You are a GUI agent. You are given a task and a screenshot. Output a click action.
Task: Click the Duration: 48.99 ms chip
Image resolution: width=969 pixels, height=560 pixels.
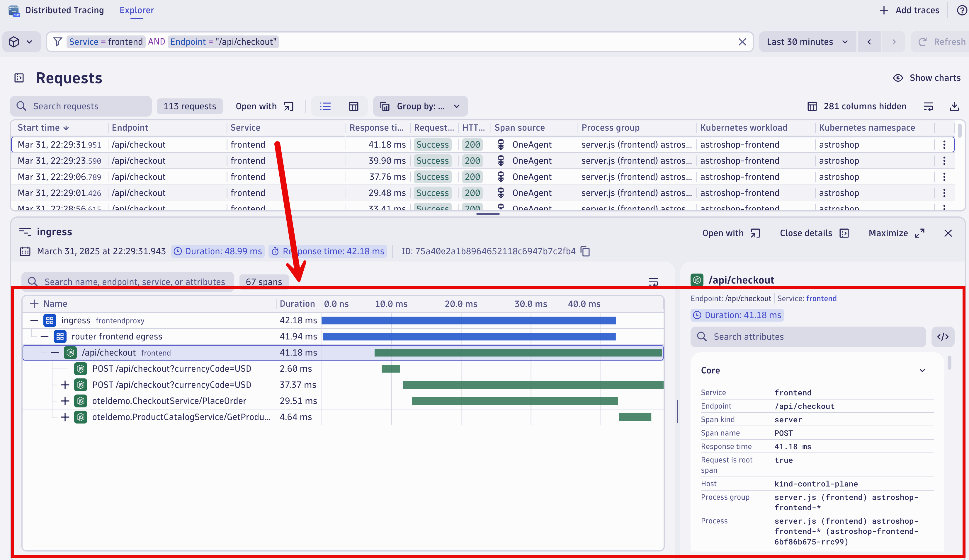[218, 251]
